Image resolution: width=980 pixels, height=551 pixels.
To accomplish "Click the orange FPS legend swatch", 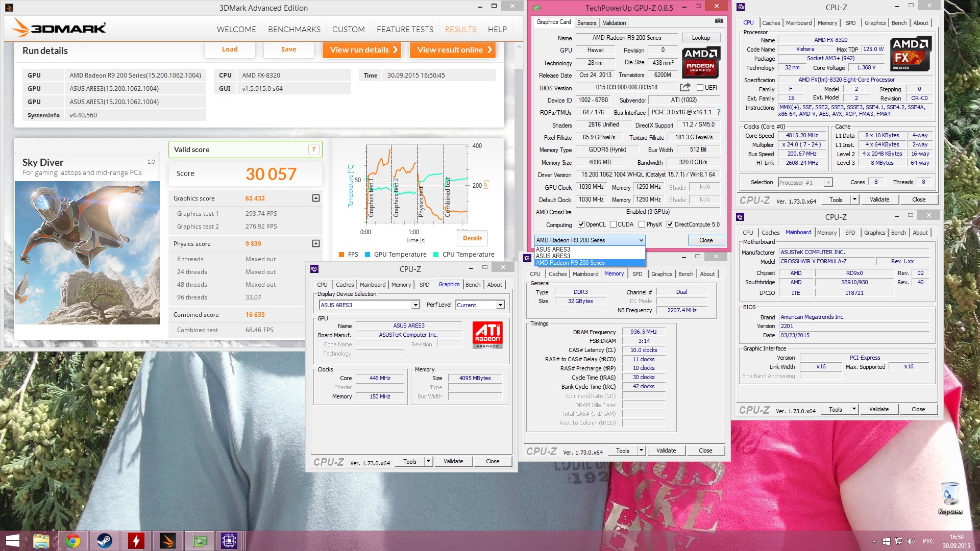I will [341, 255].
